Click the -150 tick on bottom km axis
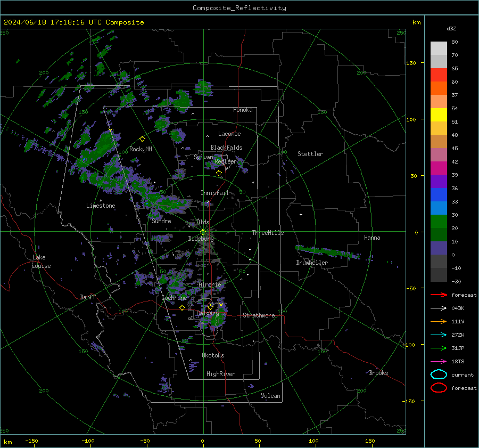The image size is (479, 448). (31, 441)
